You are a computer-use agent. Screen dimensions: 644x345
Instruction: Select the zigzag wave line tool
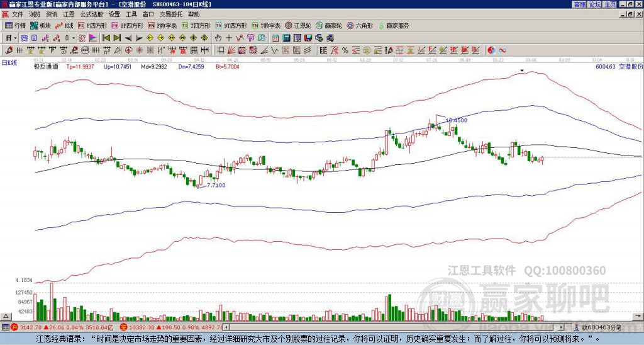[274, 50]
